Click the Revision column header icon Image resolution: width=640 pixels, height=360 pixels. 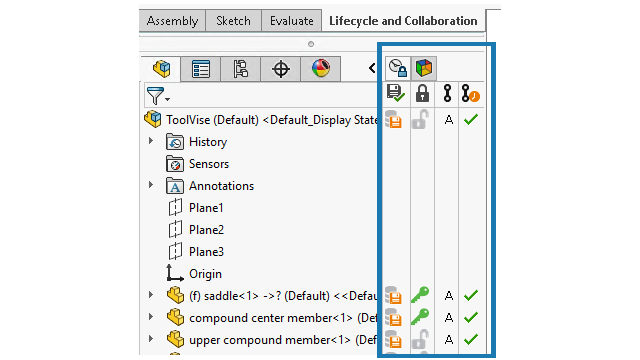[447, 93]
